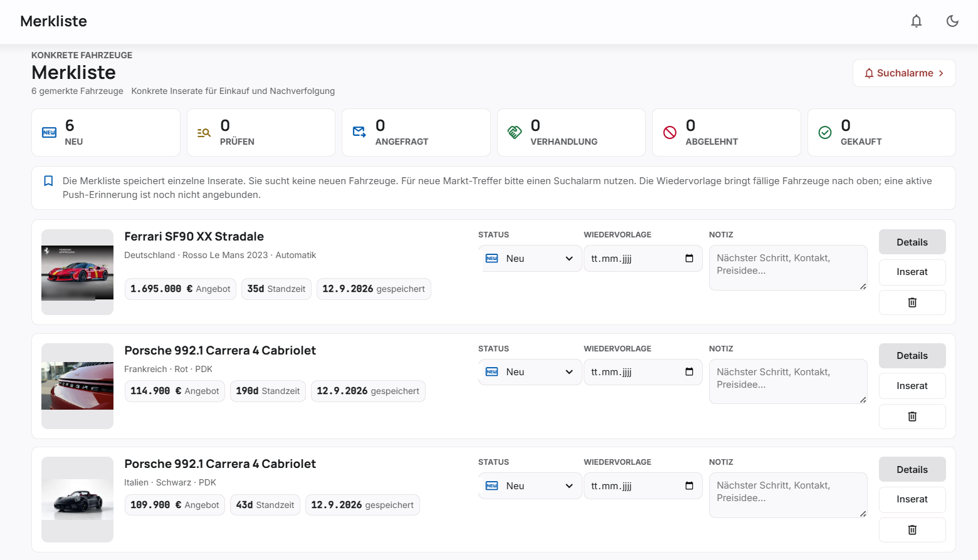The height and width of the screenshot is (560, 978).
Task: Open the black Porsche from Italien thumbnail
Action: tap(77, 499)
